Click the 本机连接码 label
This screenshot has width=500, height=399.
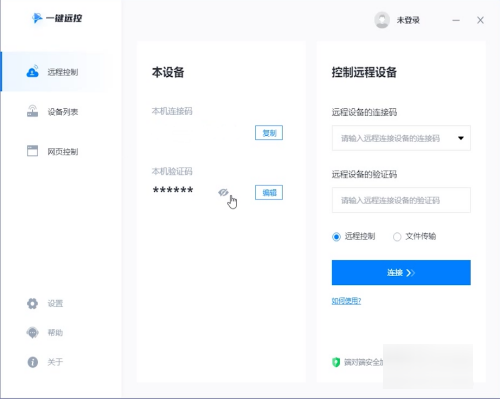(x=172, y=111)
